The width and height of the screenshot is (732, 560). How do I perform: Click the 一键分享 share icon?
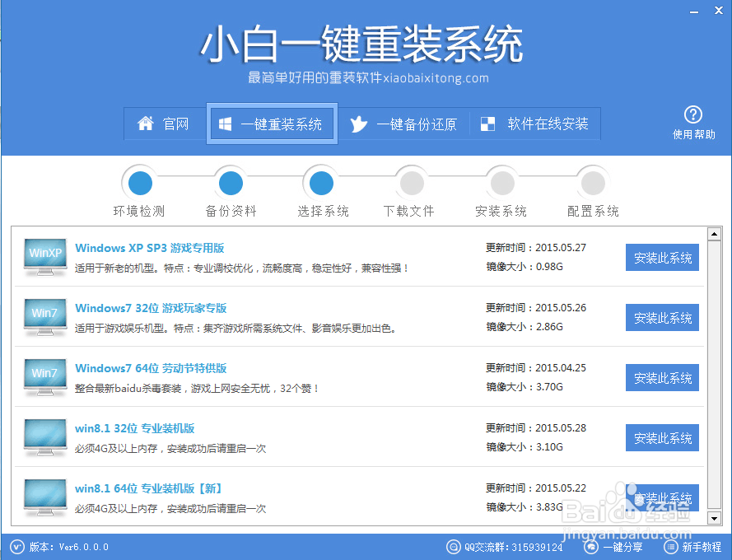(590, 547)
